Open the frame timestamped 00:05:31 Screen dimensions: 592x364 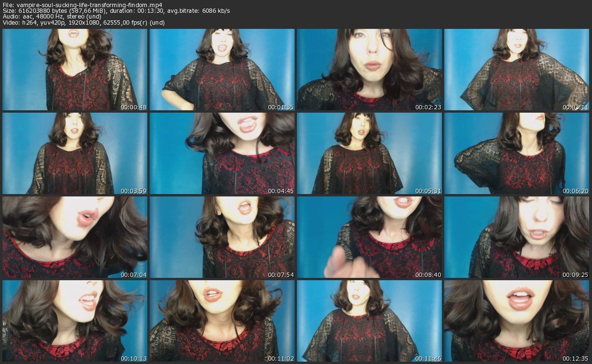point(369,153)
